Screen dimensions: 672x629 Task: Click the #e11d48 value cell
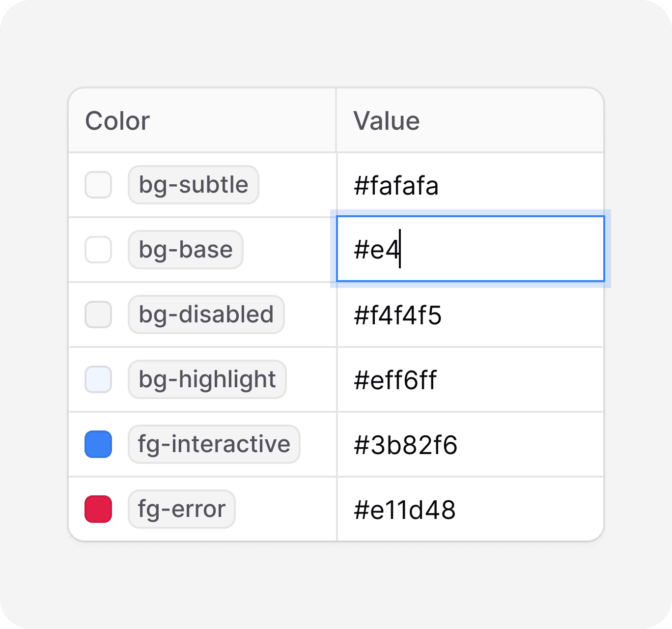coord(470,510)
